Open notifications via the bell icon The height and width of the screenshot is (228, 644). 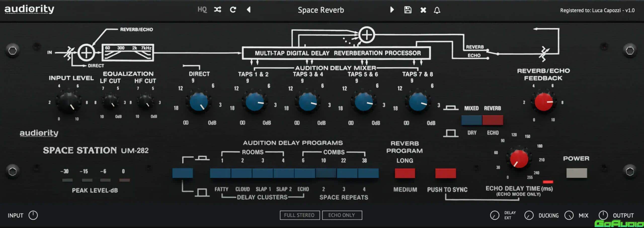437,10
